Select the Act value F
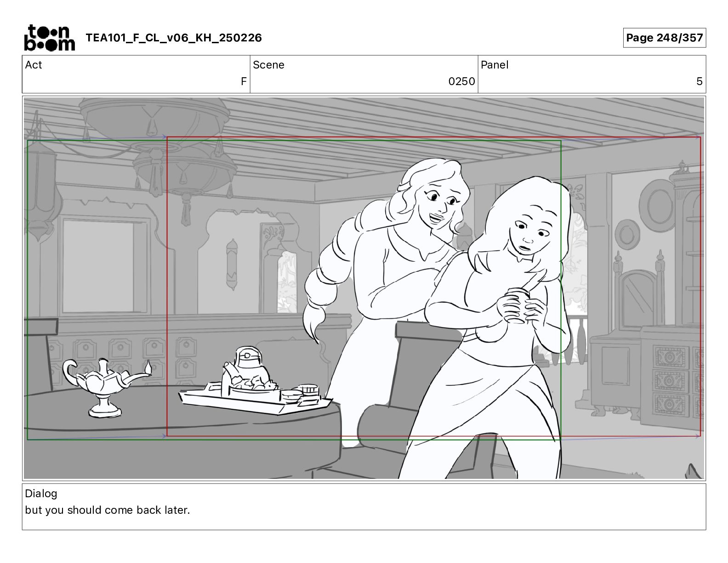 click(x=244, y=81)
